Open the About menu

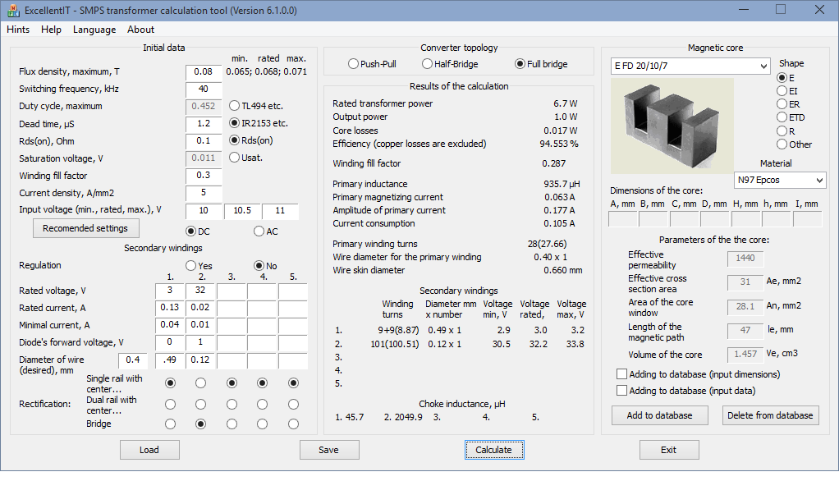click(x=140, y=30)
